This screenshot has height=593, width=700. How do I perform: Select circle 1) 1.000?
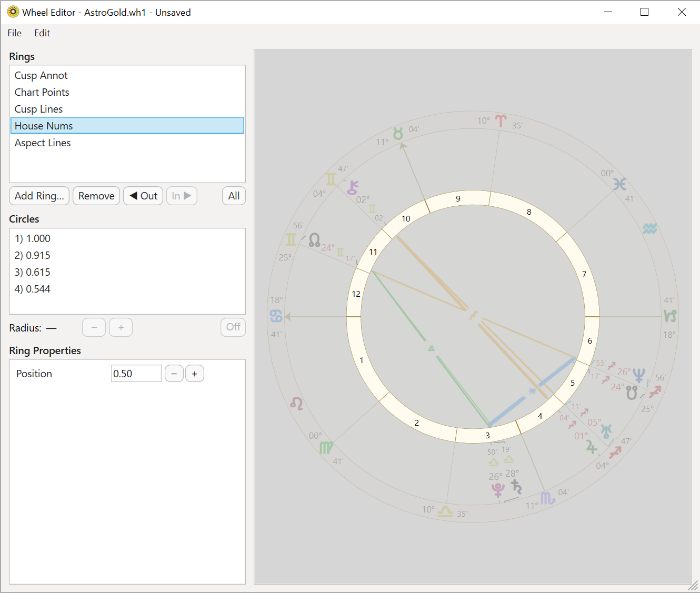pos(127,238)
